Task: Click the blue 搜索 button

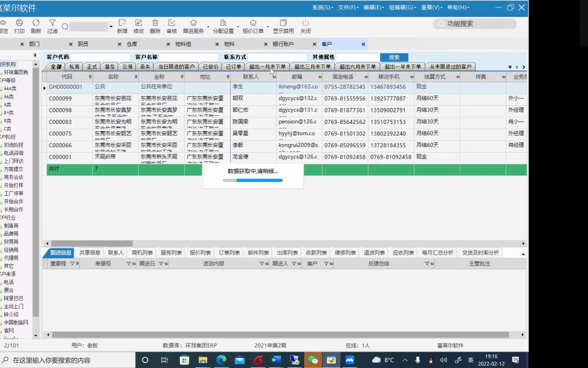Action: click(394, 57)
